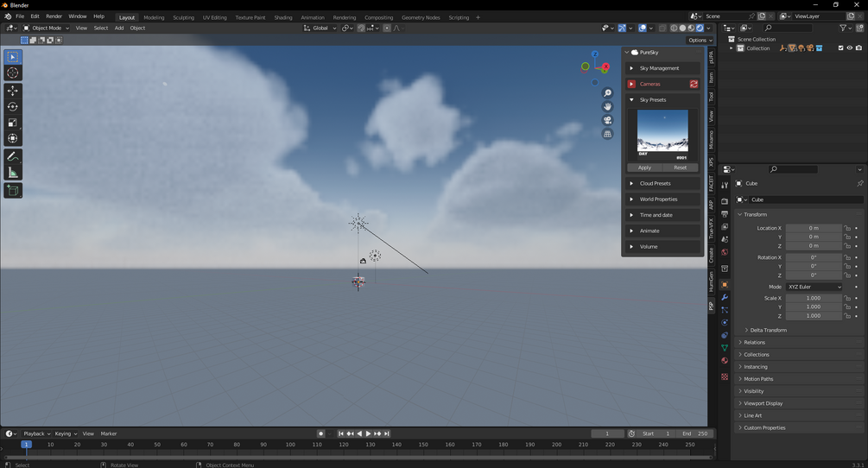The height and width of the screenshot is (468, 868).
Task: Open the Material properties tab icon
Action: [724, 361]
